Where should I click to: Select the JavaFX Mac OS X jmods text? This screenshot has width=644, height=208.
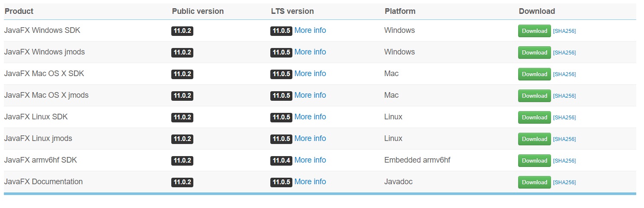click(46, 95)
